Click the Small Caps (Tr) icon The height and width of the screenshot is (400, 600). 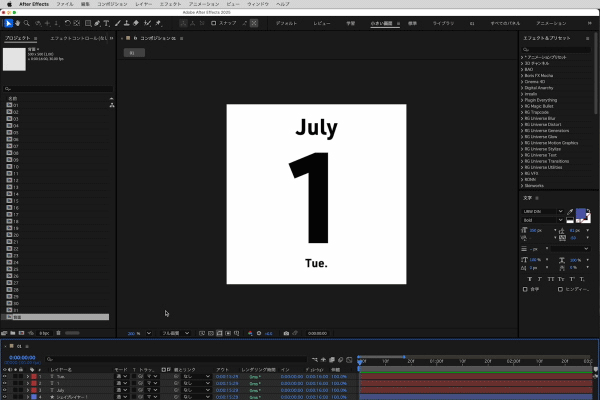pyautogui.click(x=561, y=279)
